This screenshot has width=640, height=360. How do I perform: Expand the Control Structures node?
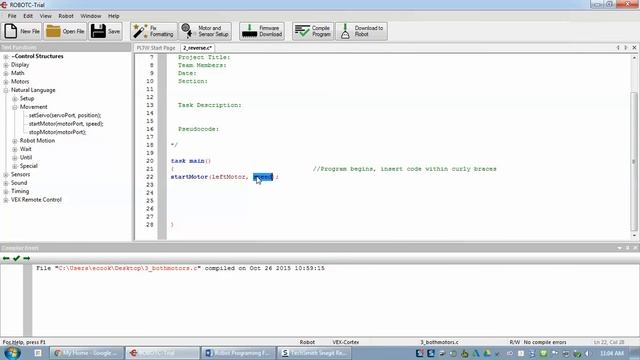(6, 56)
